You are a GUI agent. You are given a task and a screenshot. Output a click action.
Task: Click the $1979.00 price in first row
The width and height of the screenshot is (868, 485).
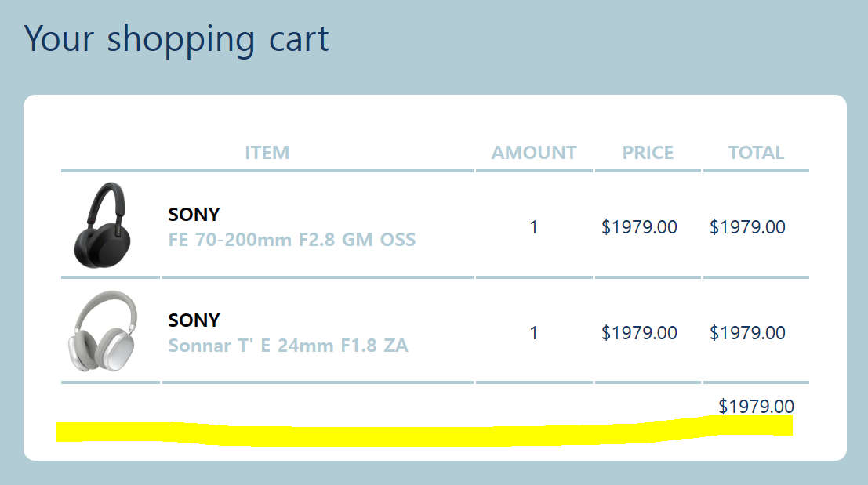(x=639, y=227)
